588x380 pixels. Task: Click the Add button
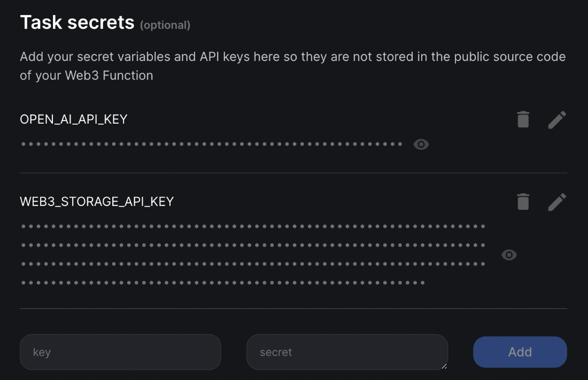520,352
